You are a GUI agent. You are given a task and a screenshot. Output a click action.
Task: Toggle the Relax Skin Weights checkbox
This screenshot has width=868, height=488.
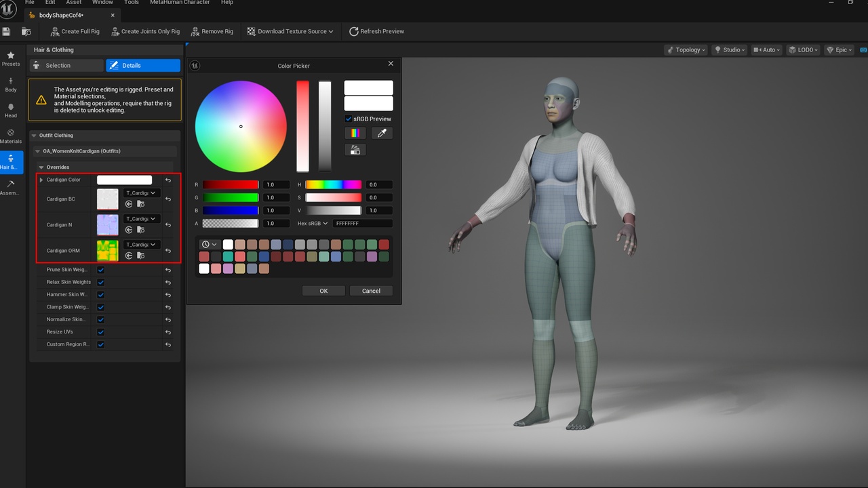tap(101, 282)
